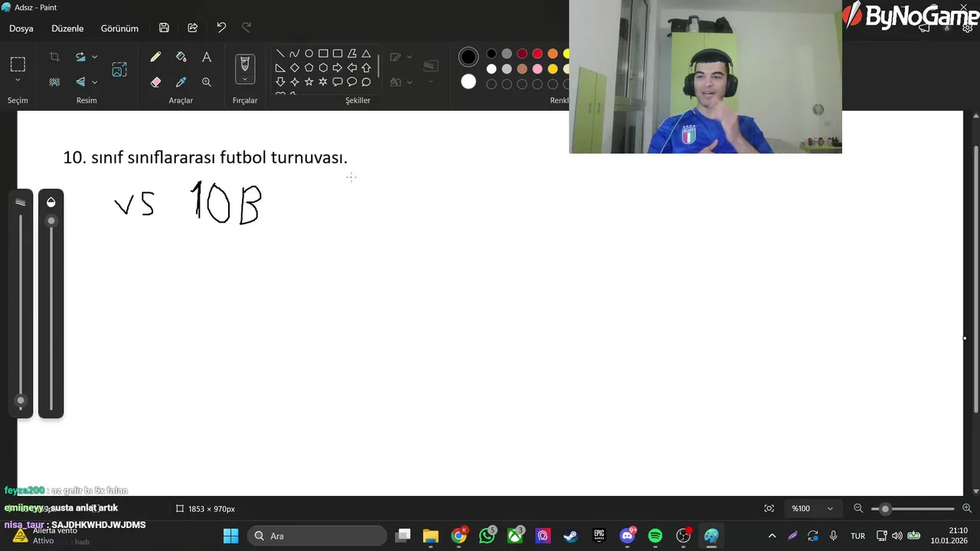Click the Fit to window icon

pyautogui.click(x=769, y=508)
